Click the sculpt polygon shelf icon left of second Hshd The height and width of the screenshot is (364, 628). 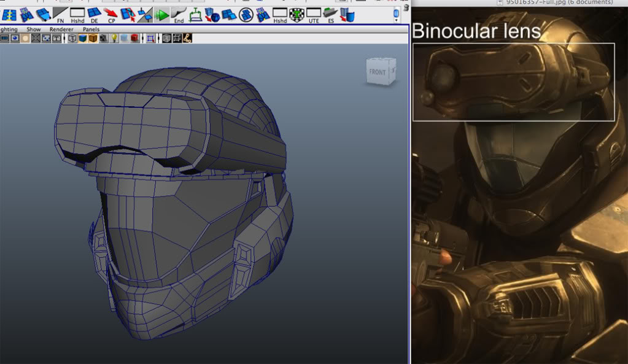coord(263,15)
